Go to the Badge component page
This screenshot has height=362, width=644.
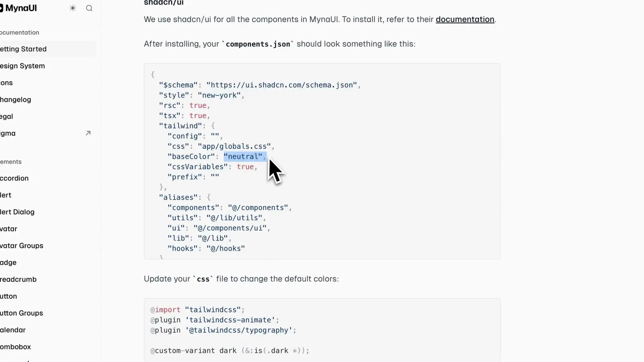point(8,263)
